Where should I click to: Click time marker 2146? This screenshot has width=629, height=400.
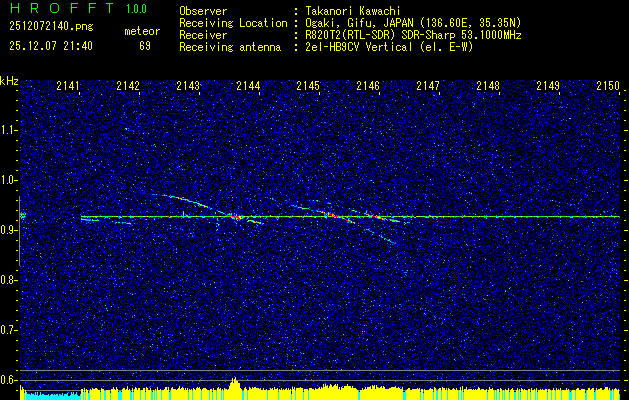[x=368, y=86]
